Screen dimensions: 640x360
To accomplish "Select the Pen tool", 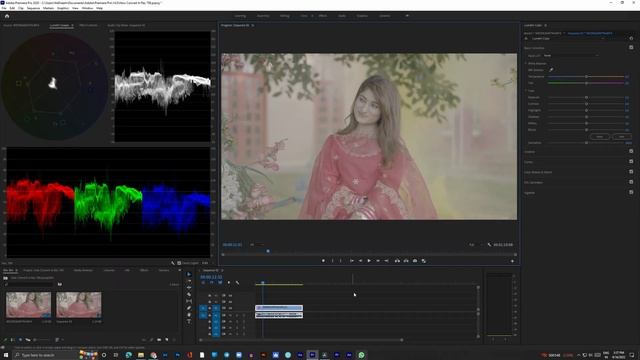I will [189, 308].
